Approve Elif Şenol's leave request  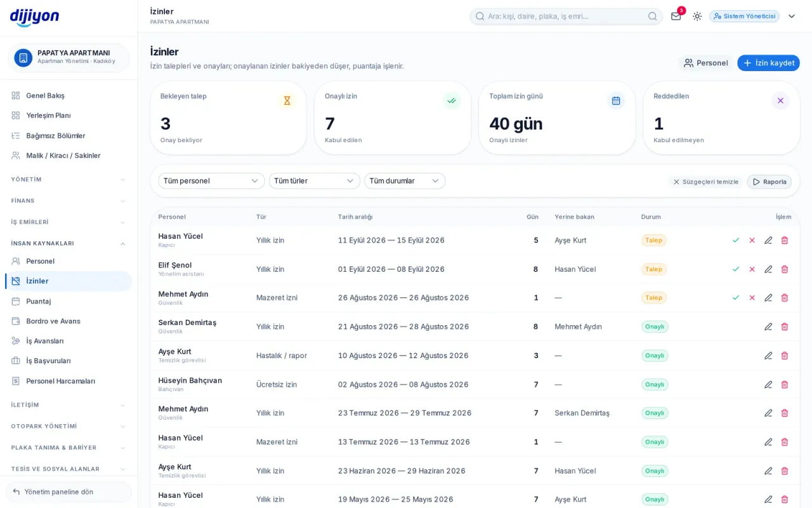point(736,269)
